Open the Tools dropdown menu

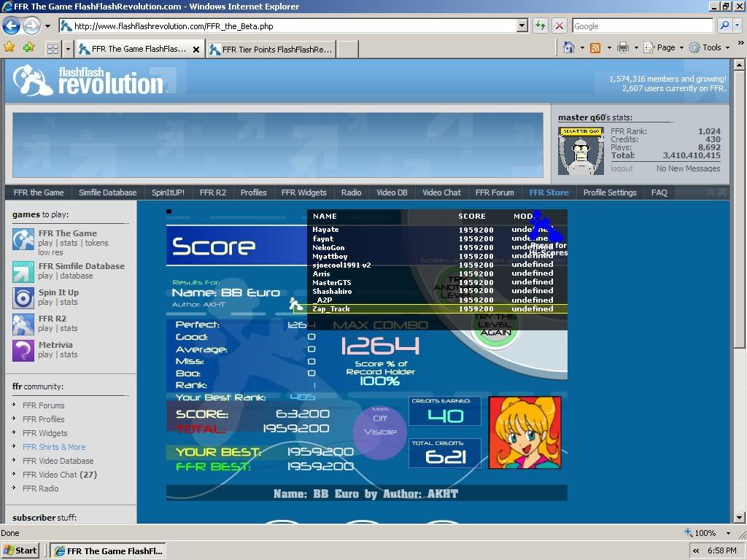click(x=706, y=47)
